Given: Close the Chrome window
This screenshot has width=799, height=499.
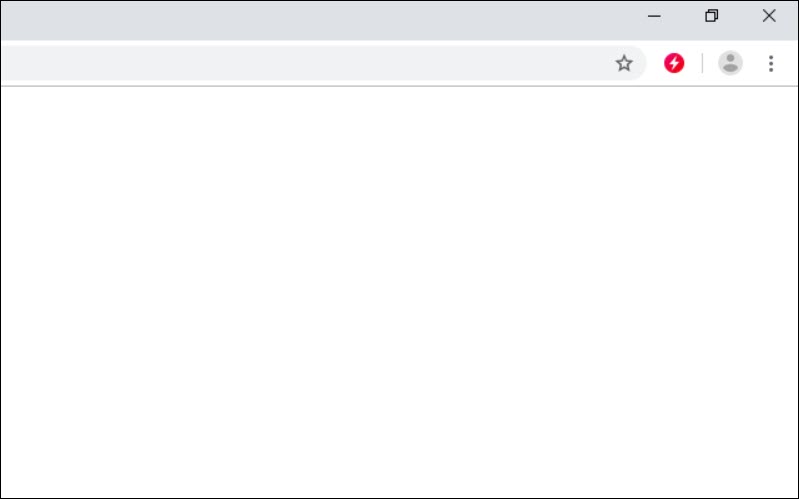Looking at the screenshot, I should 769,16.
